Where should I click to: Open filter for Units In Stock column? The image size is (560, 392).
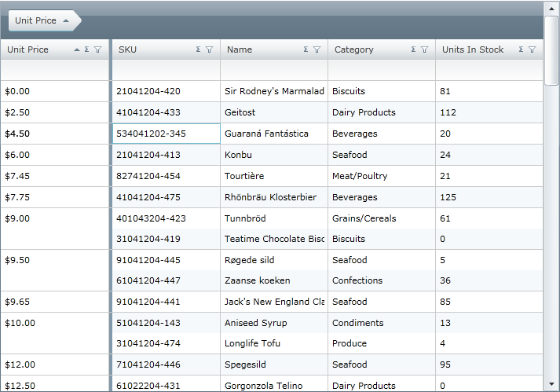[532, 49]
